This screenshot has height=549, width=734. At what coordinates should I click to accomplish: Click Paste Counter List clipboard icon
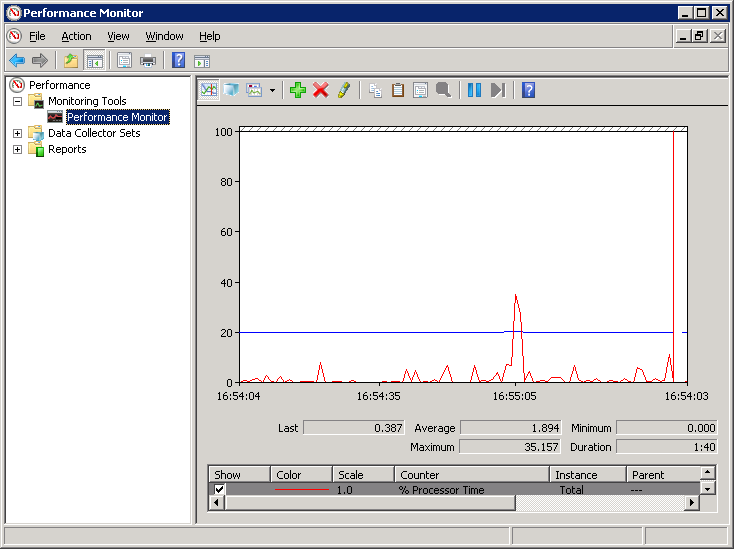click(398, 90)
